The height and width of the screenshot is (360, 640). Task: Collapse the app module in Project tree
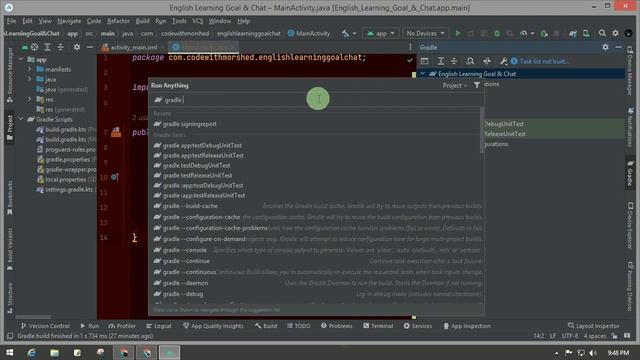coord(21,60)
